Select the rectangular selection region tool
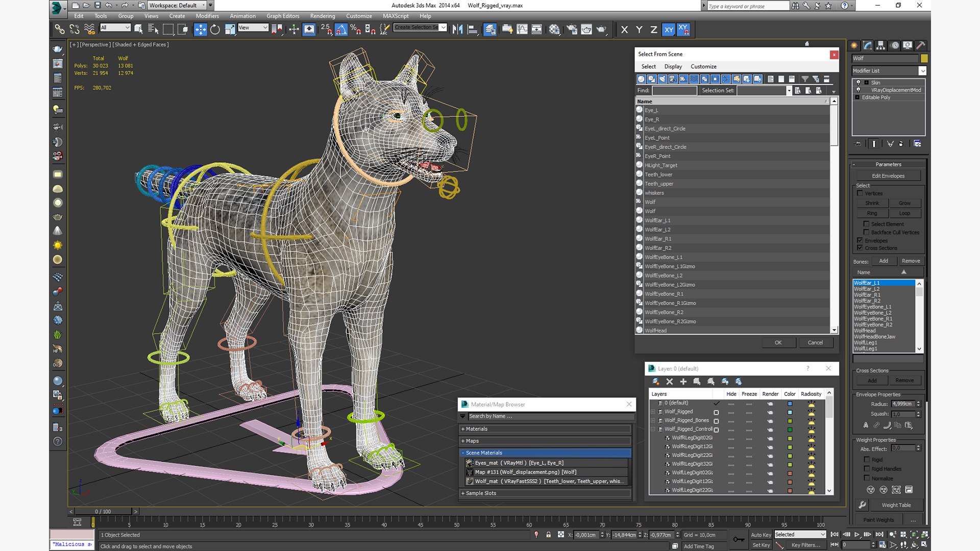Screen dimensions: 980x551 (168, 30)
